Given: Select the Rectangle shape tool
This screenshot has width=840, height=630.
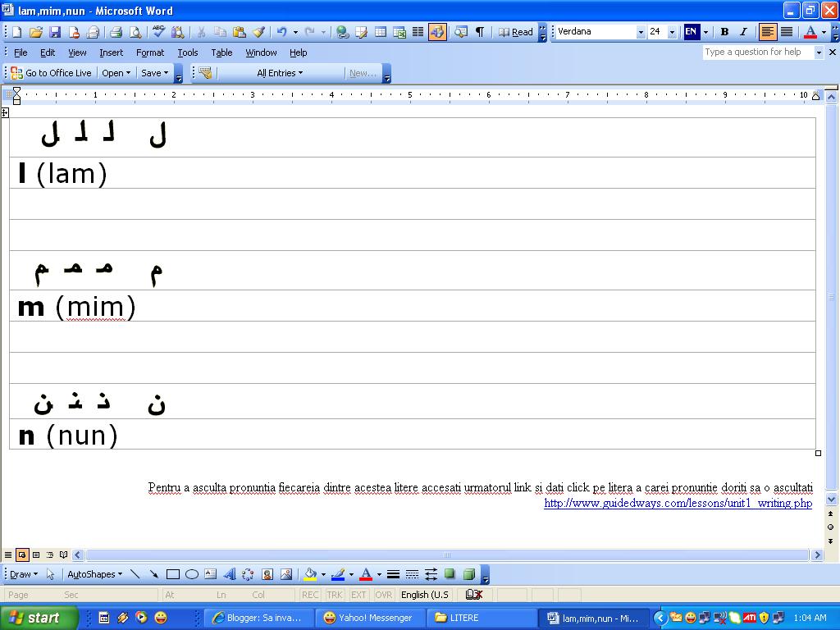Looking at the screenshot, I should point(172,574).
